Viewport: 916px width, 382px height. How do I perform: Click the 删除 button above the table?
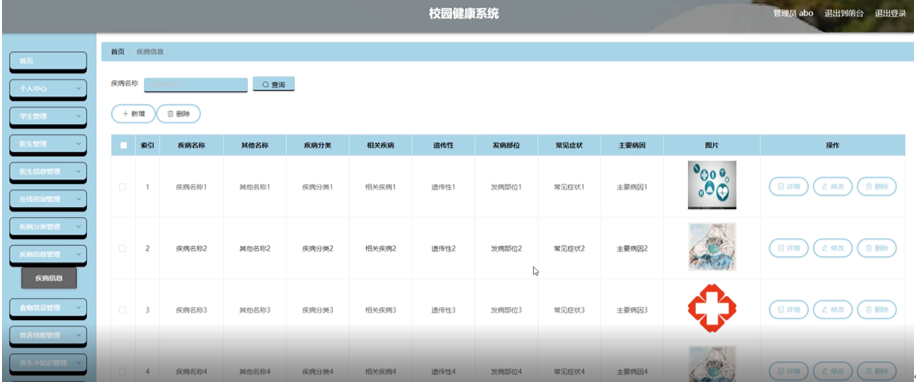point(178,114)
